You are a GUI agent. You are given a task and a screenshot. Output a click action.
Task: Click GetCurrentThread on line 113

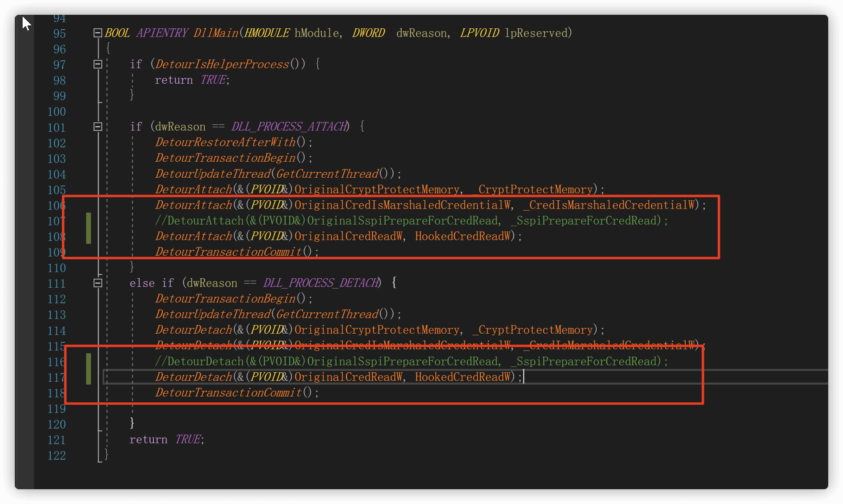(x=327, y=314)
